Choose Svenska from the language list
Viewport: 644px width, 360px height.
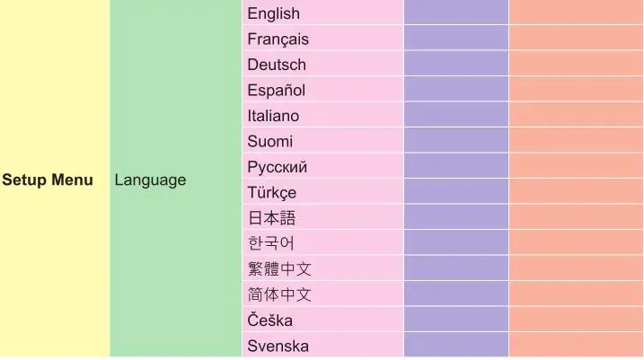[x=278, y=346]
